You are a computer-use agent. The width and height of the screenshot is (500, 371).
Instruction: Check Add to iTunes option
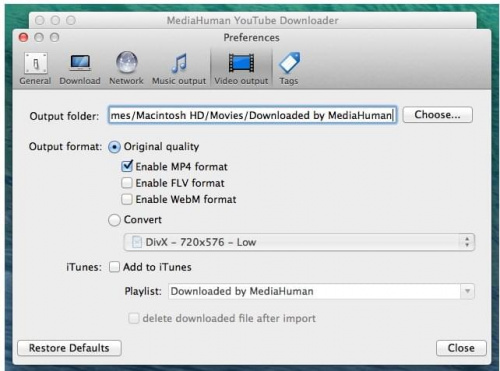(x=114, y=267)
